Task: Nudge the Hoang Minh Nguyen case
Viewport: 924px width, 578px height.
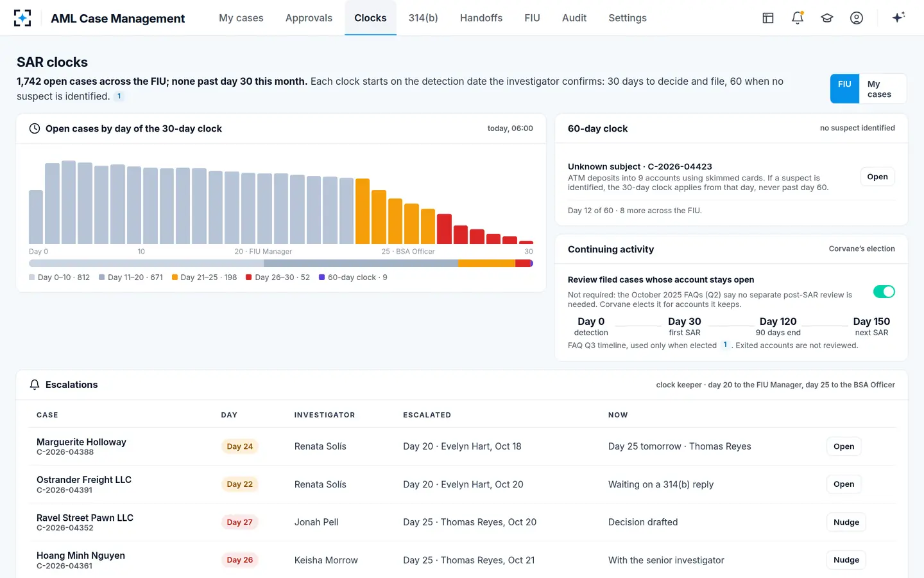Action: [x=846, y=560]
